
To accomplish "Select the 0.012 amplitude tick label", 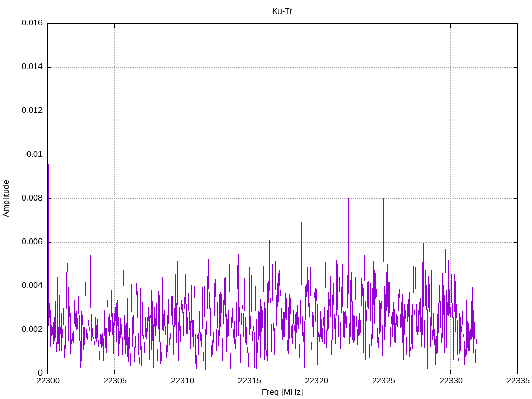I will point(32,111).
